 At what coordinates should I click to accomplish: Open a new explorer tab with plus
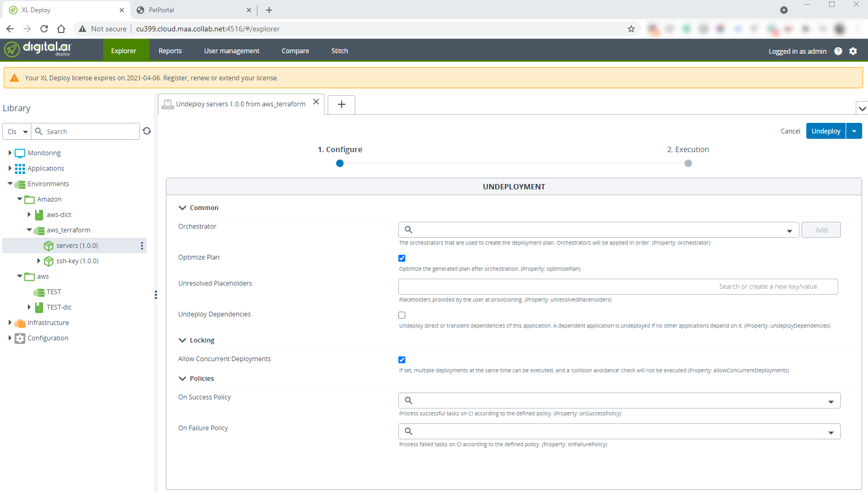[341, 104]
